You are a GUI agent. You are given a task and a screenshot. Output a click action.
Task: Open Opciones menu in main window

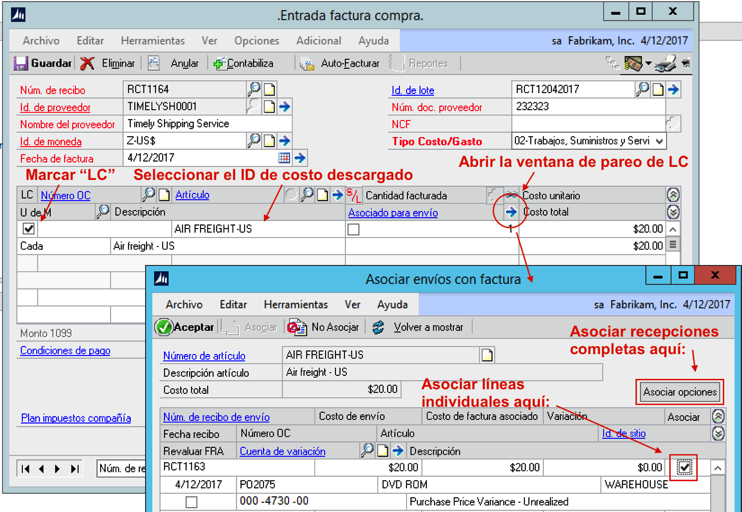click(257, 41)
